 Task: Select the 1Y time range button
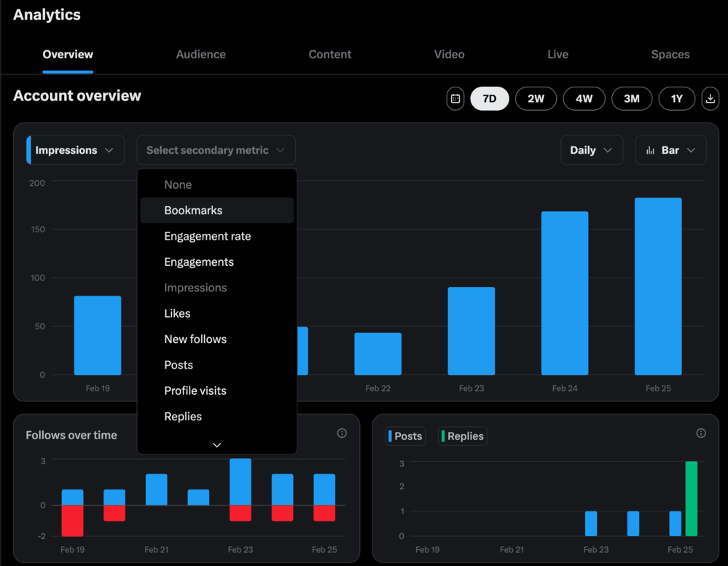coord(677,99)
